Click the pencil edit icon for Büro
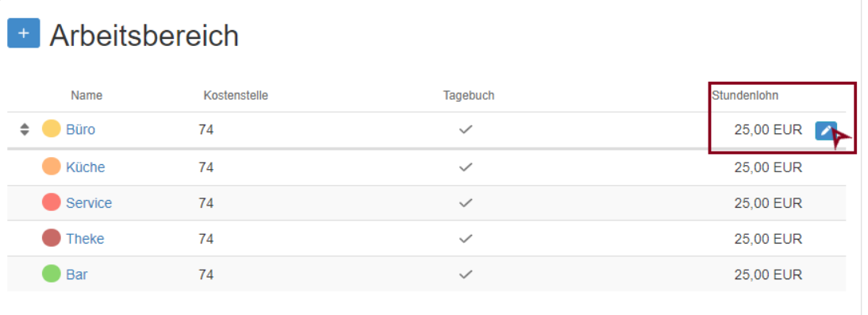Viewport: 868px width, 315px height. (x=825, y=131)
